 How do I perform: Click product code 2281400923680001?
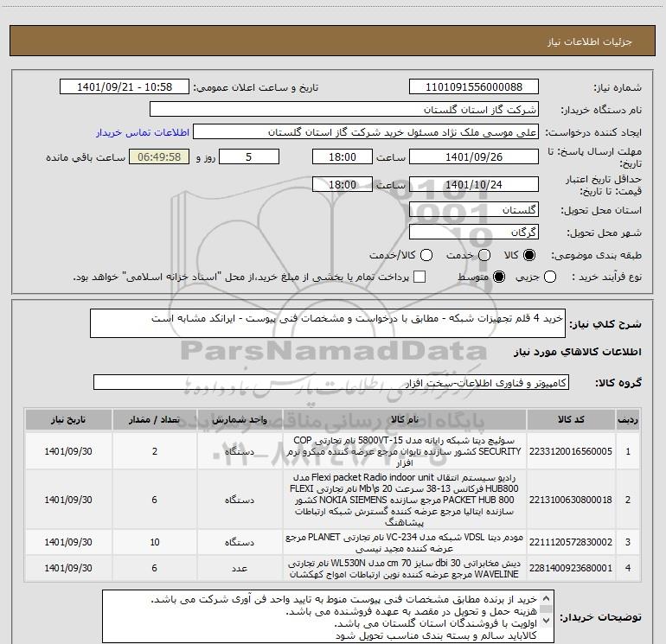[x=571, y=568]
